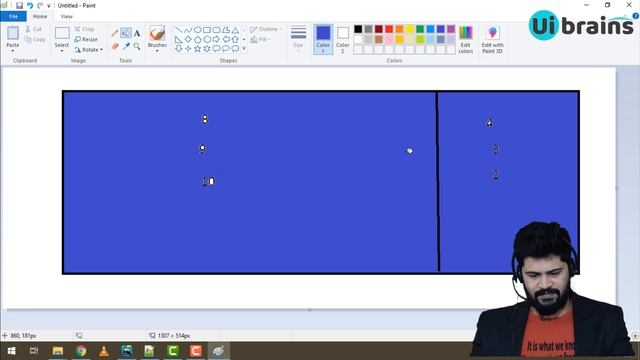The image size is (640, 360).
Task: Pick the black color swatch
Action: (x=358, y=29)
